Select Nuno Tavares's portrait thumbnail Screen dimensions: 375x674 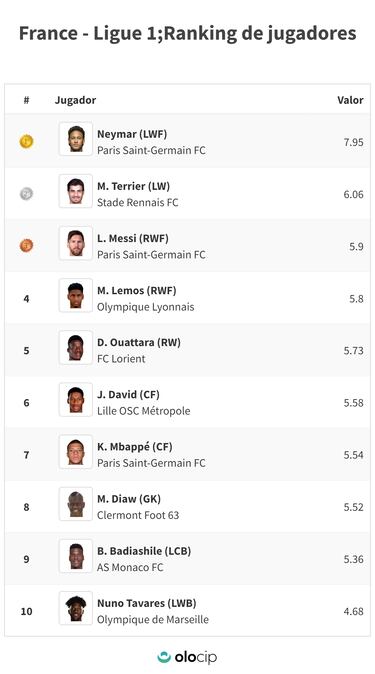[x=76, y=608]
